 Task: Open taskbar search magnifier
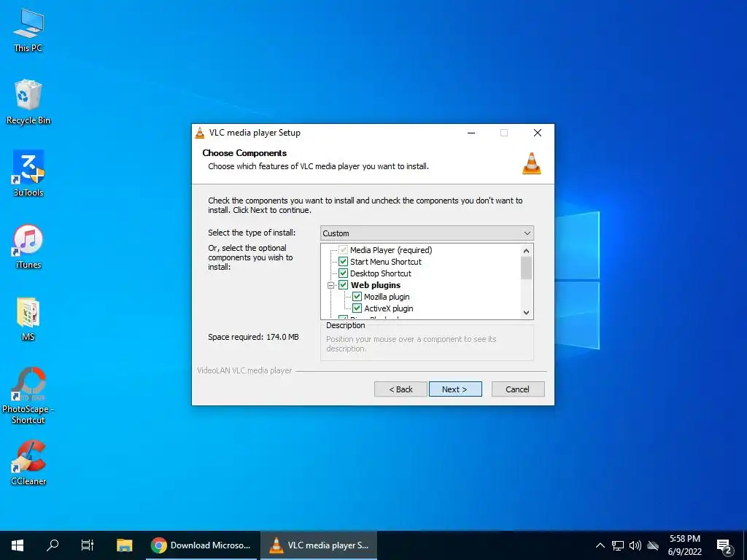pos(53,545)
